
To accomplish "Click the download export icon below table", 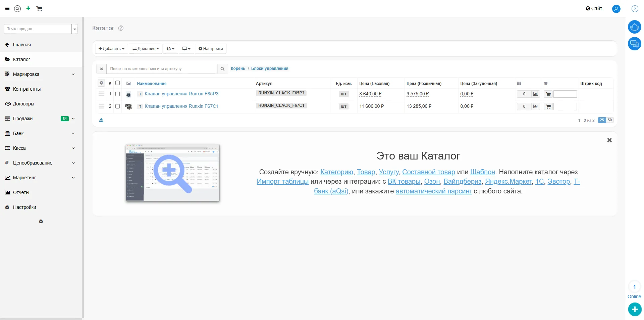I will (x=101, y=120).
